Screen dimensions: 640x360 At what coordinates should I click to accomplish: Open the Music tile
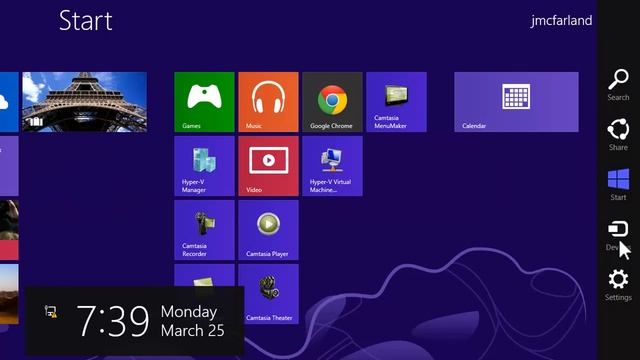[x=269, y=102]
